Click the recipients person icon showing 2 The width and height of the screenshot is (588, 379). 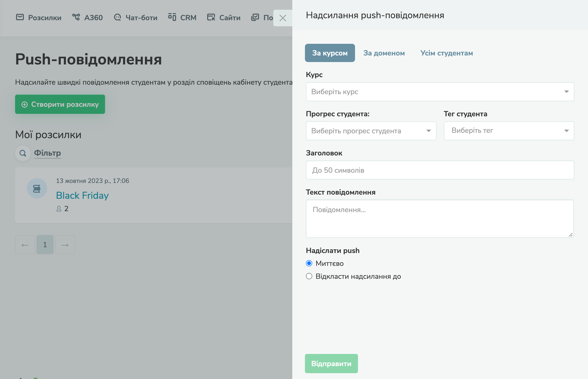click(x=59, y=209)
